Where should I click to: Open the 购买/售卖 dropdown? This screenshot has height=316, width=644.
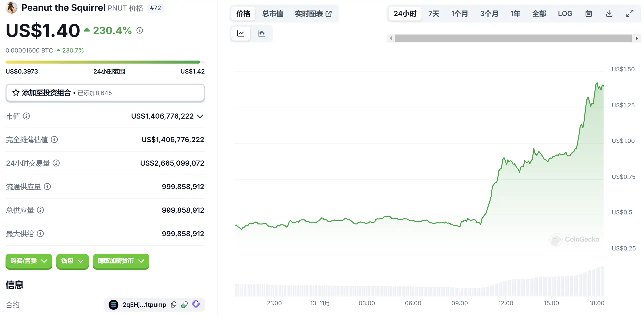[x=29, y=261]
